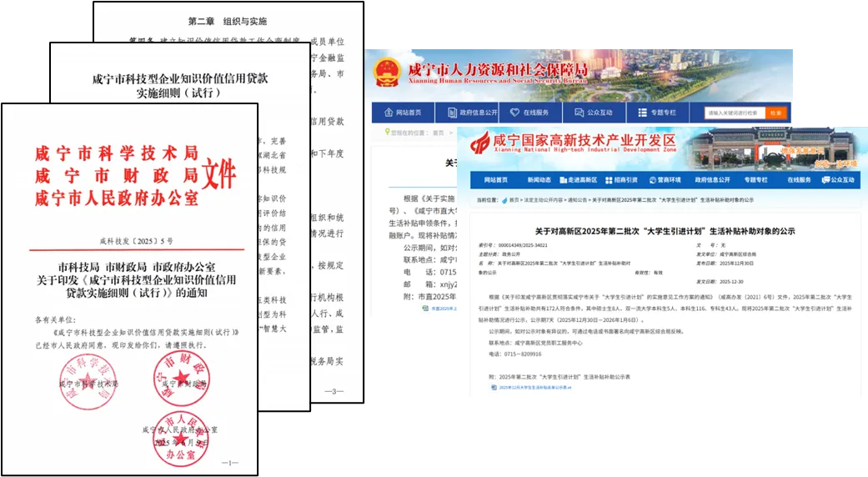Open 新闻动态 tab in high-tech zone navbar

539,180
